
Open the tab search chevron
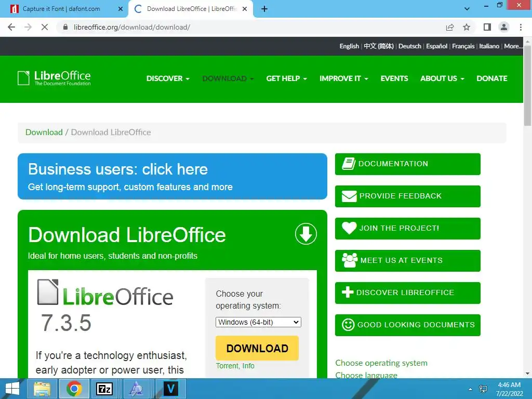[467, 9]
